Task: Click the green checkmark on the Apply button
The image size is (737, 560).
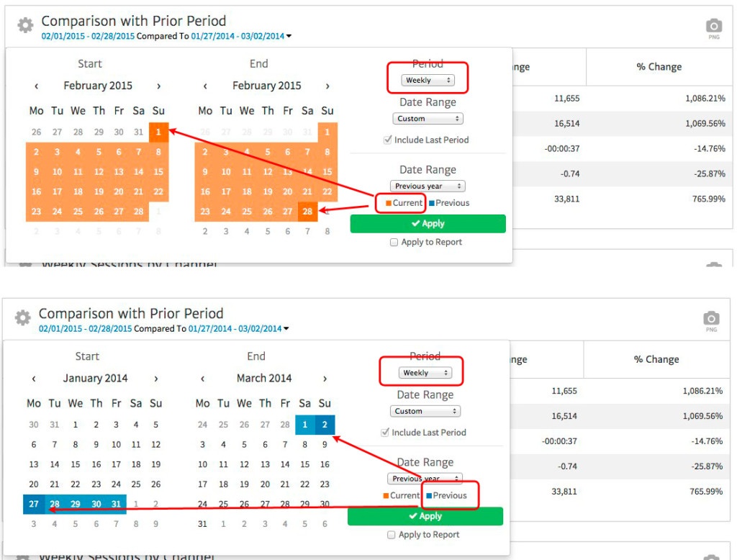Action: coord(416,223)
